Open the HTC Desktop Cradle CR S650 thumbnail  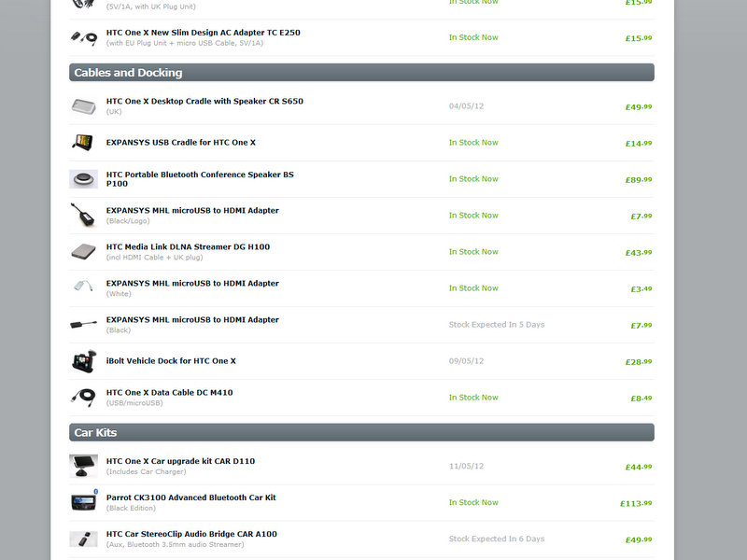(83, 106)
